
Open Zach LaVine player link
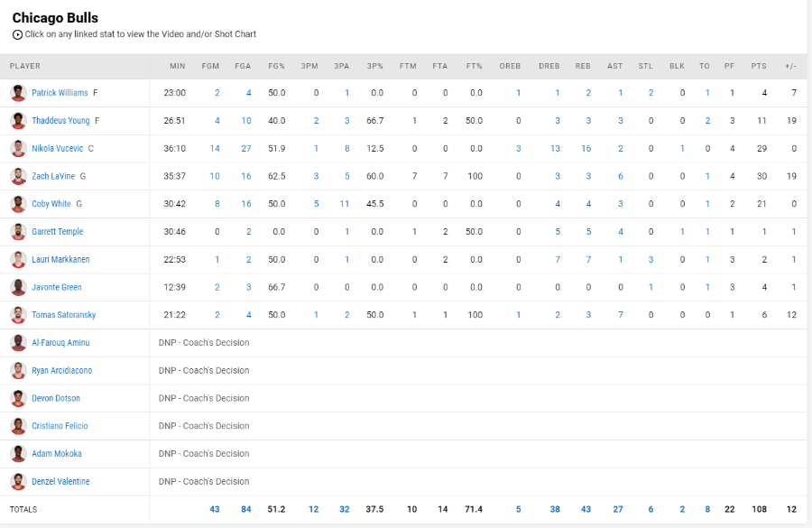(53, 176)
